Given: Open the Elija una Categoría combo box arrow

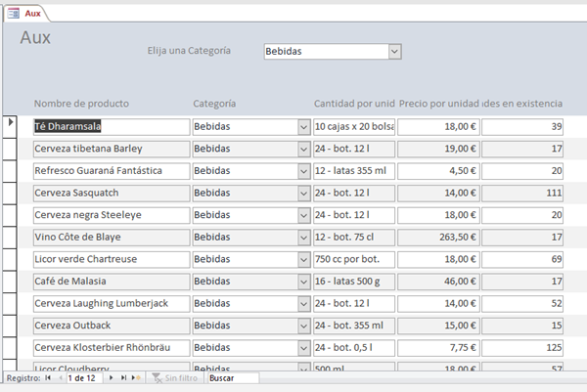Looking at the screenshot, I should [394, 52].
